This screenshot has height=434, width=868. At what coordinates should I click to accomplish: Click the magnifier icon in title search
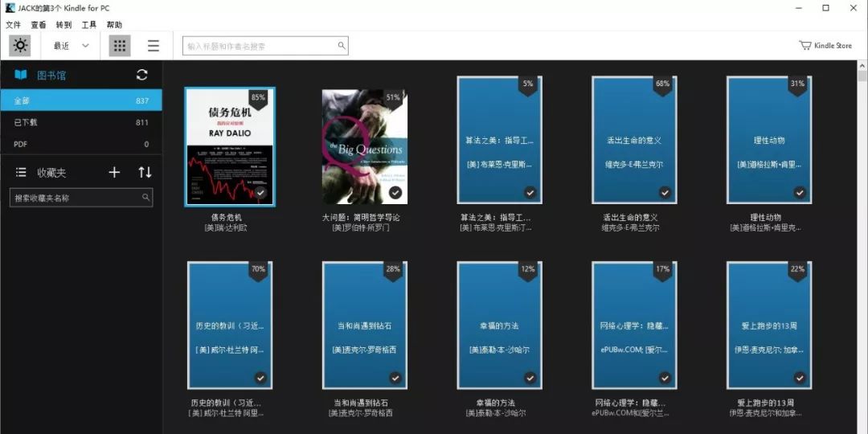pos(342,45)
